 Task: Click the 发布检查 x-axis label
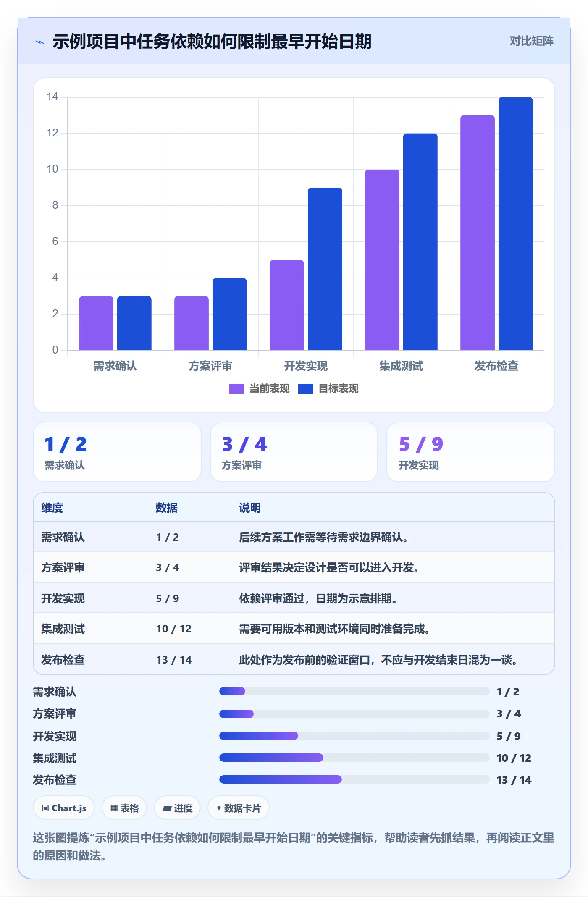point(496,366)
